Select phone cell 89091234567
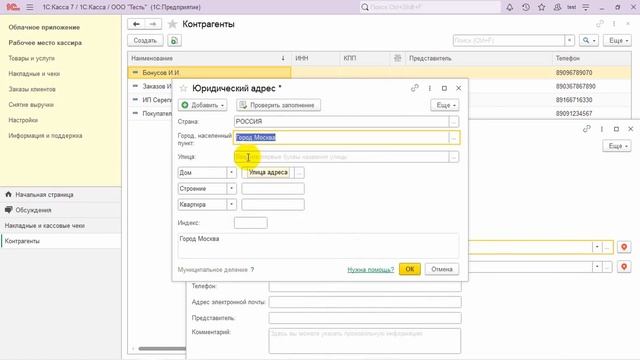Screen dimensions: 640x360 pyautogui.click(x=574, y=113)
